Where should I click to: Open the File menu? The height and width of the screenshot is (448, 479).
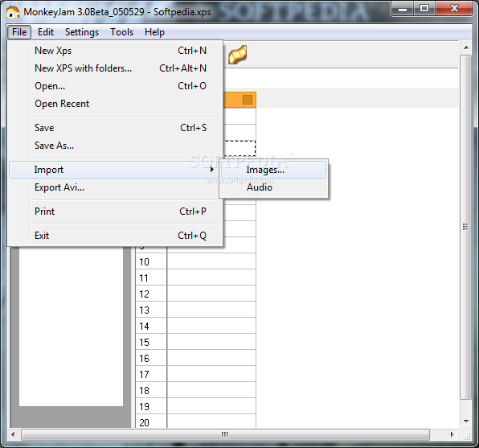click(19, 32)
